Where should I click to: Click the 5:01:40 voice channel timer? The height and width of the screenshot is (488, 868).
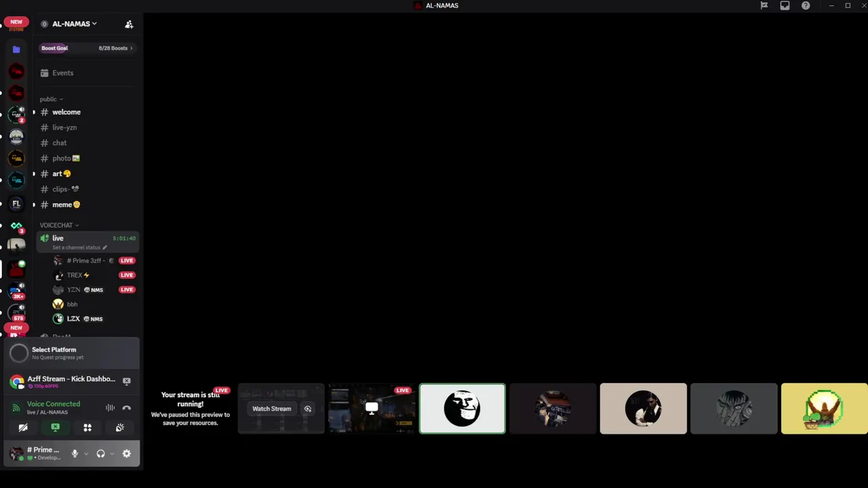click(124, 239)
